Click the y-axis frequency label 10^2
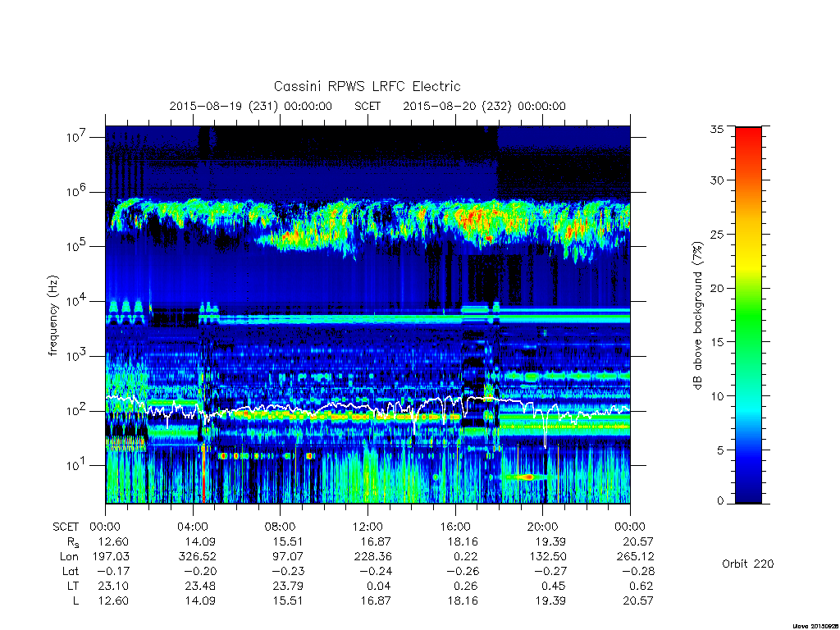The width and height of the screenshot is (840, 630). (x=76, y=410)
